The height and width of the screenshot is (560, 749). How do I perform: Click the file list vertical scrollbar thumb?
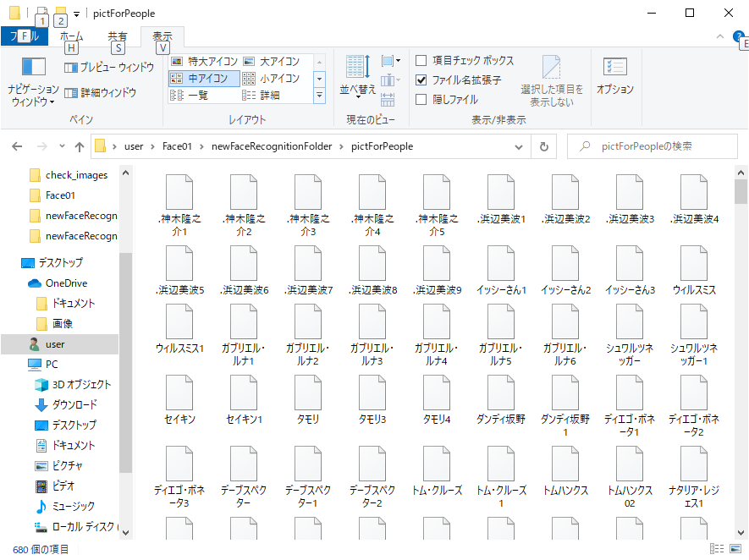(741, 192)
